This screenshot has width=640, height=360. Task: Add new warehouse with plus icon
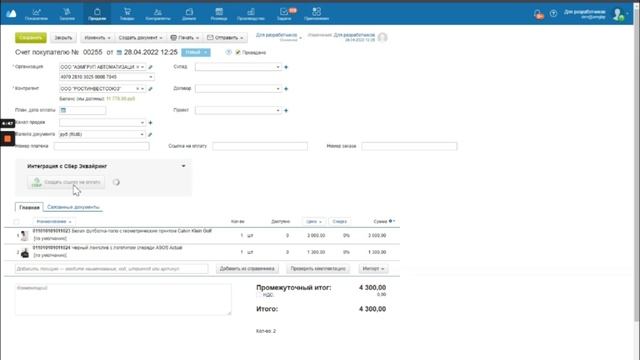[x=286, y=67]
